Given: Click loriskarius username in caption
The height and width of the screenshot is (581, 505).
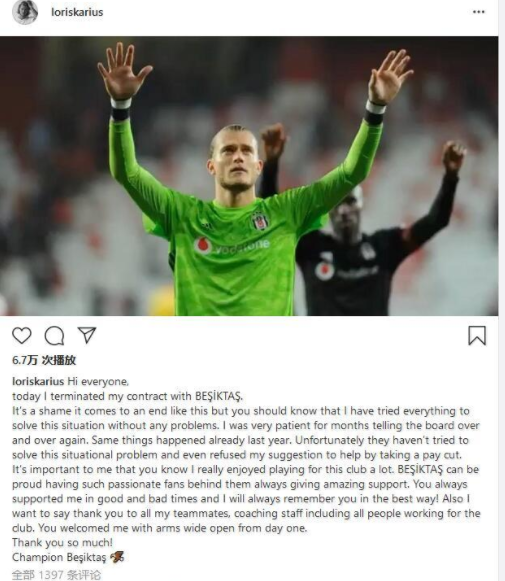Looking at the screenshot, I should tap(38, 381).
